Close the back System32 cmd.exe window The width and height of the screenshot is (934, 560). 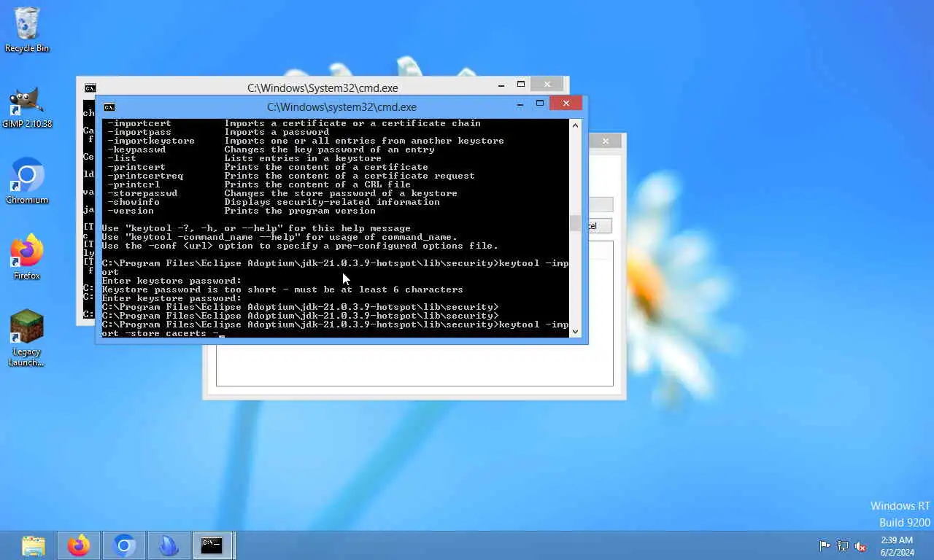547,85
